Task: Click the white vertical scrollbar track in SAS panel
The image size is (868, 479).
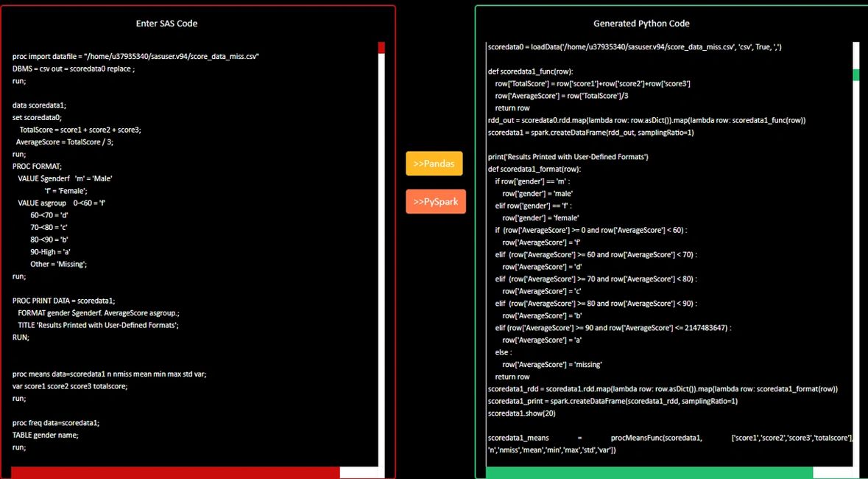Action: 381,258
